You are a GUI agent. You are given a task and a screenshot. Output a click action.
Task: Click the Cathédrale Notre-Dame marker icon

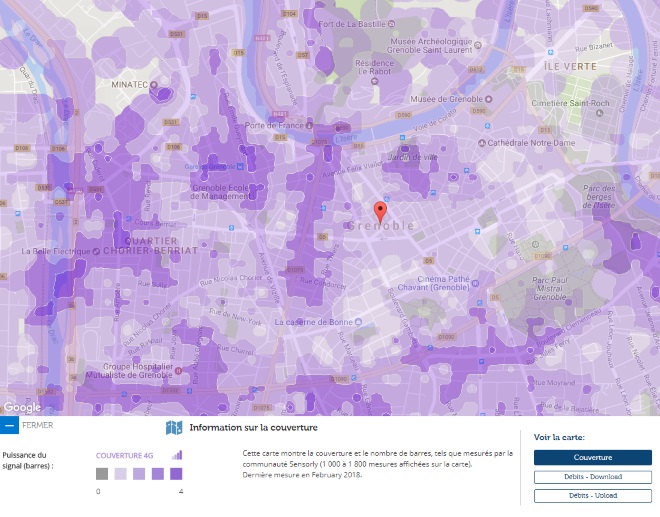click(x=482, y=143)
